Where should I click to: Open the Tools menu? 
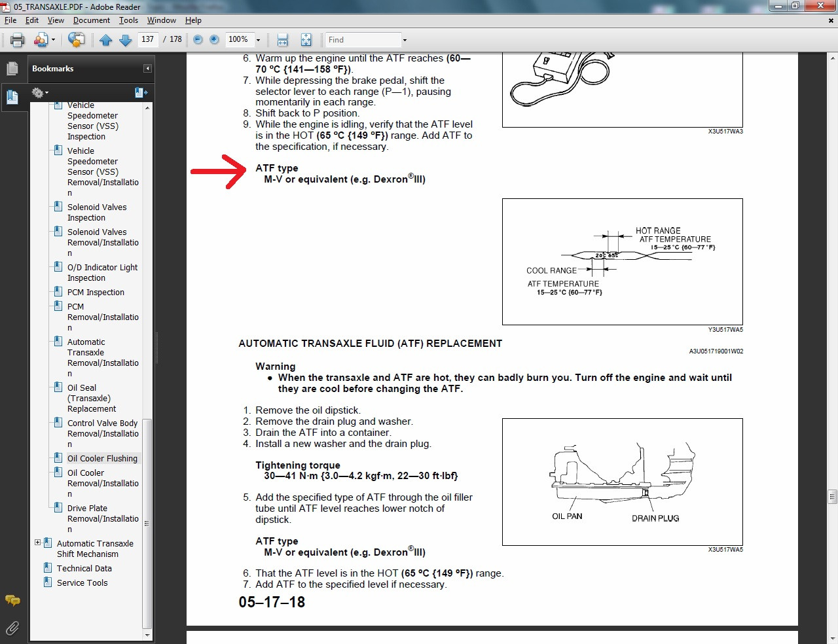coord(128,20)
